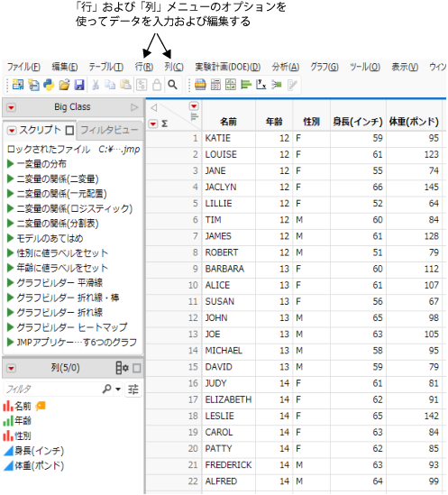Open the 編集(E) menu
Screen dimensions: 448x495
click(65, 67)
